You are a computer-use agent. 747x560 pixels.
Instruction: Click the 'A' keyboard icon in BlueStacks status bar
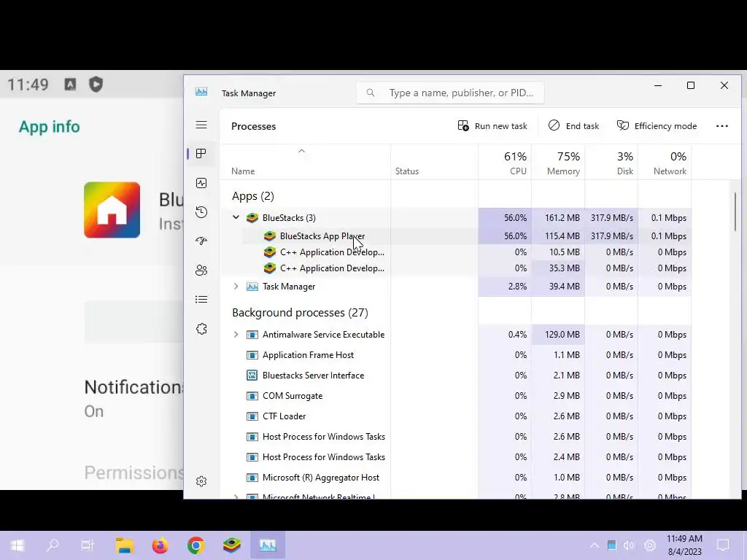tap(70, 85)
